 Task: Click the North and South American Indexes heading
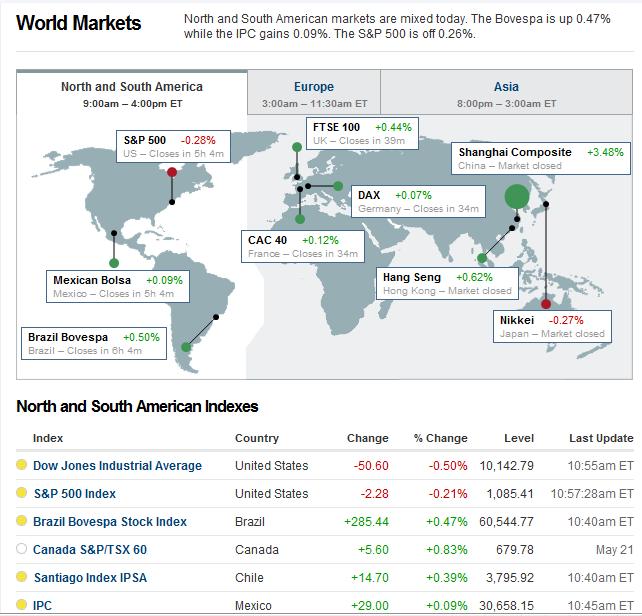[137, 407]
